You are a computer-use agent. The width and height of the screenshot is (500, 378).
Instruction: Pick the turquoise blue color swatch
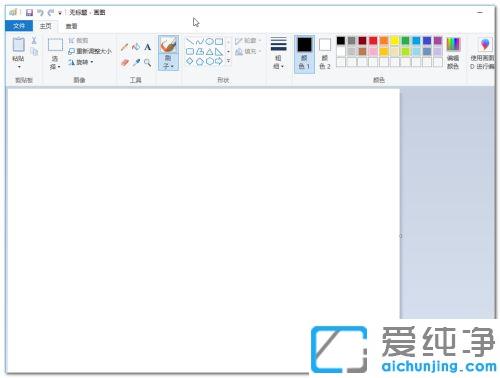(416, 41)
